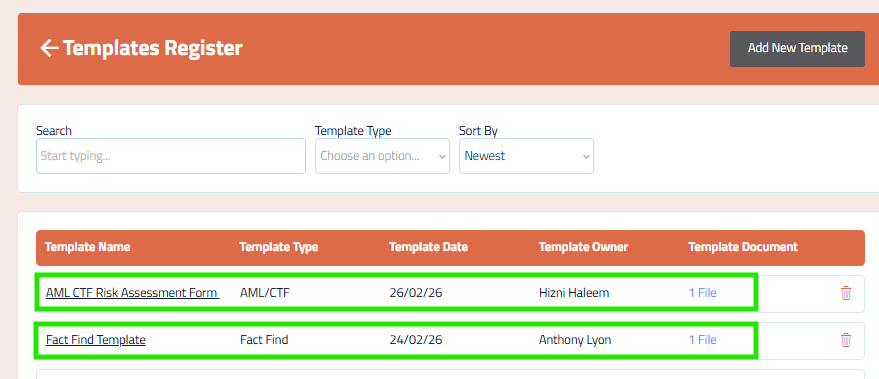879x379 pixels.
Task: Open the AML CTF Risk Assessment Form link
Action: click(132, 293)
